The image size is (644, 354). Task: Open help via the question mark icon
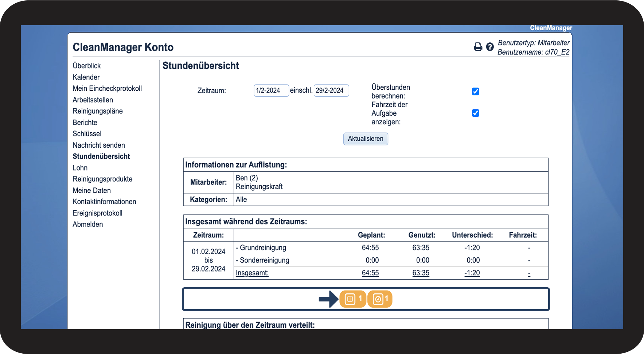coord(490,47)
